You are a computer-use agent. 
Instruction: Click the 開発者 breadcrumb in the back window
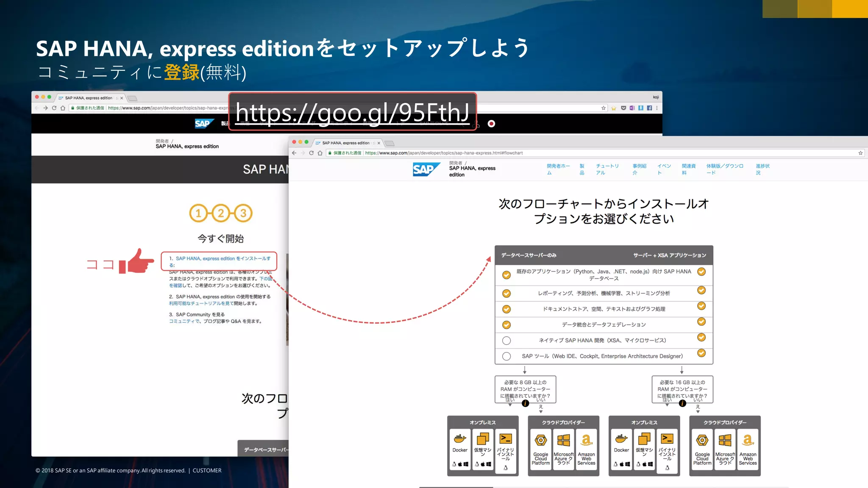pyautogui.click(x=162, y=141)
